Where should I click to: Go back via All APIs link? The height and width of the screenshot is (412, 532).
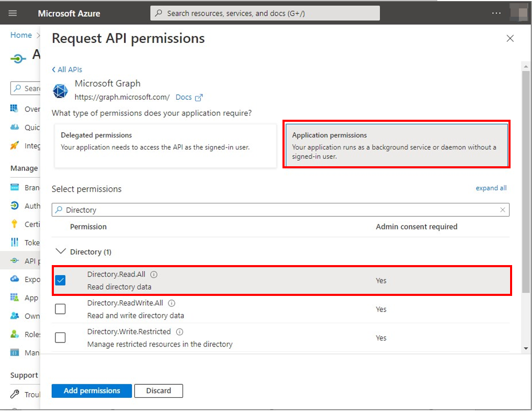[66, 69]
